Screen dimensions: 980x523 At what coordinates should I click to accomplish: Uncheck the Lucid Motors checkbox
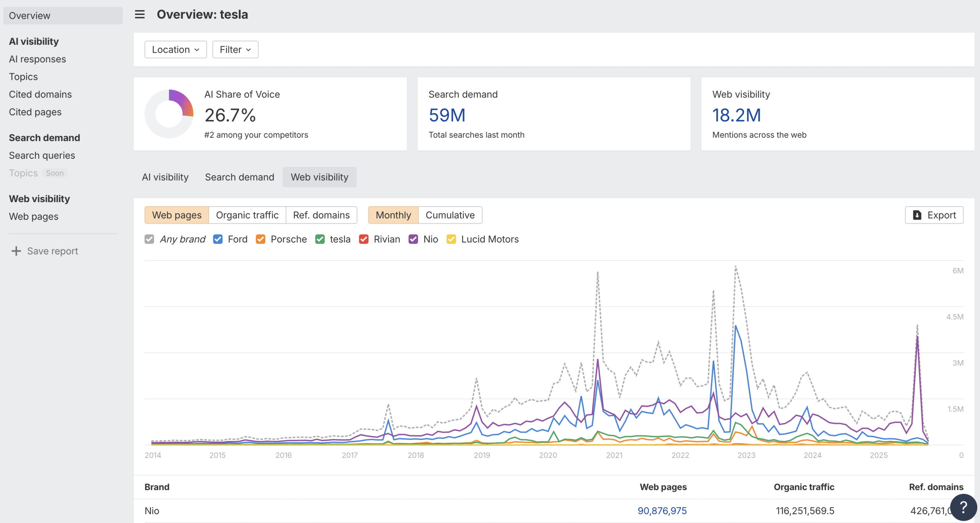[x=451, y=239]
